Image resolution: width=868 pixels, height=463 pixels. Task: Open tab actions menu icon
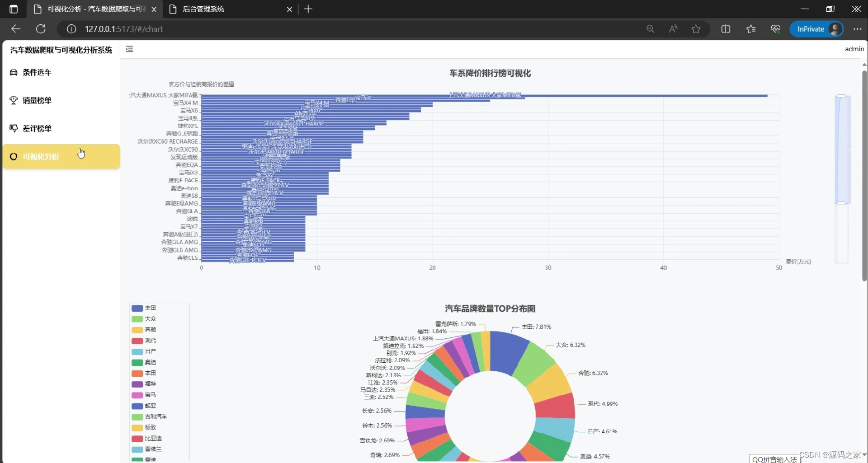(x=14, y=9)
